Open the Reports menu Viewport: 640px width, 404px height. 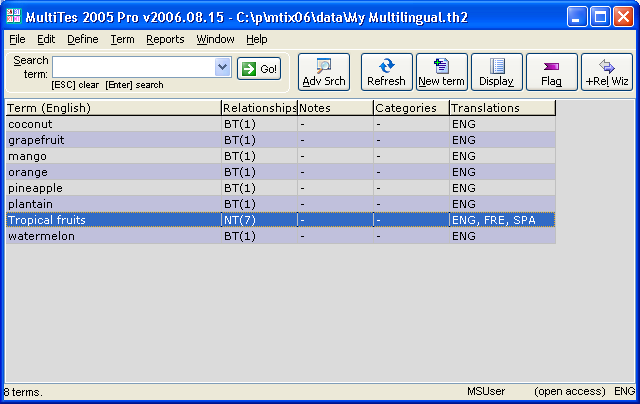tap(165, 39)
